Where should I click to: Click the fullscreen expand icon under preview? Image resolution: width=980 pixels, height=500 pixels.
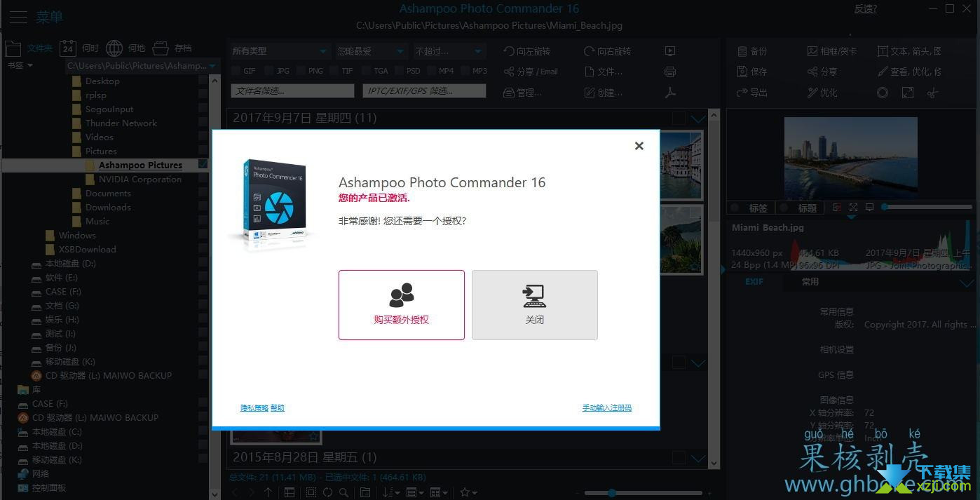853,208
